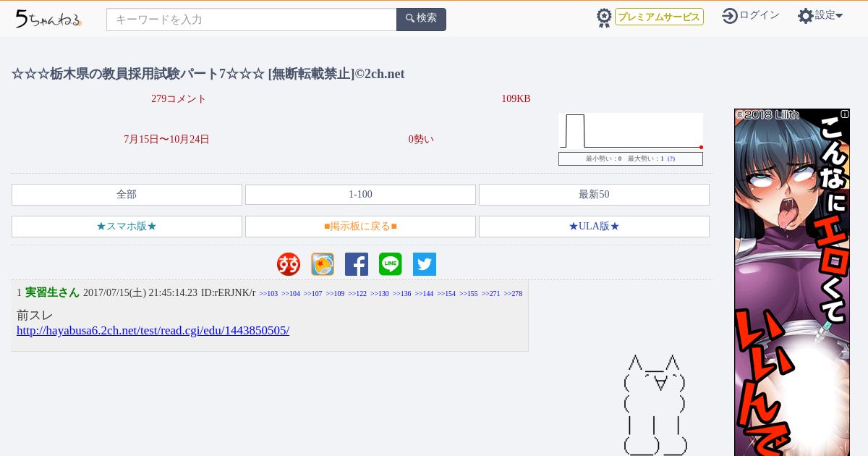Viewport: 868px width, 456px height.
Task: Jump to reply >>130
Action: [380, 294]
